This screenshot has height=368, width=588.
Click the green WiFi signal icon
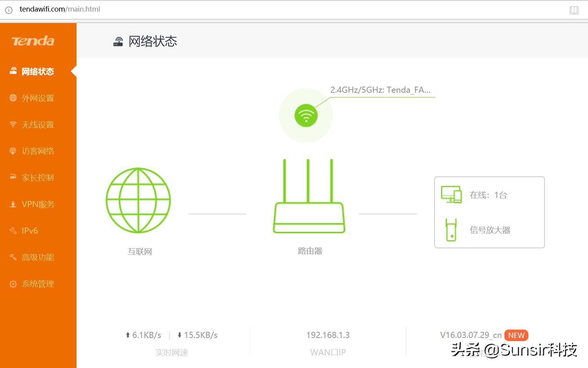click(306, 115)
